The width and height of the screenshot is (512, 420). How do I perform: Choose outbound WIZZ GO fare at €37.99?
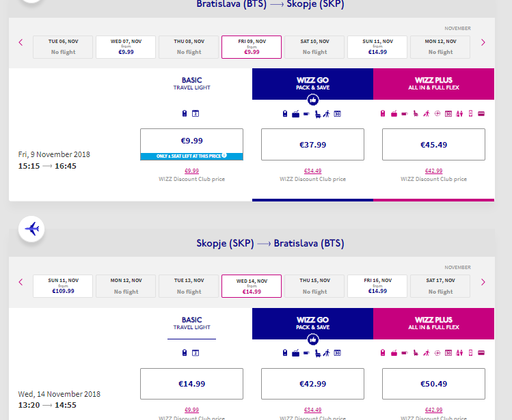(312, 144)
